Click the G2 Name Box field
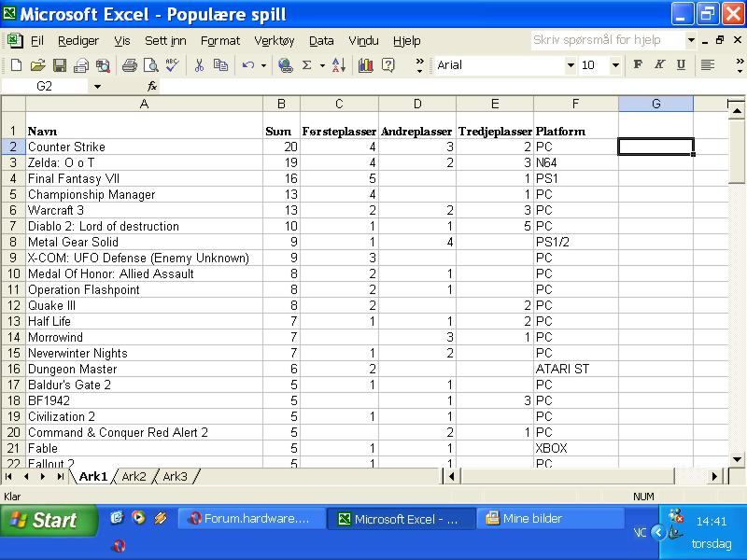Screen dimensions: 747x560 [x=45, y=87]
